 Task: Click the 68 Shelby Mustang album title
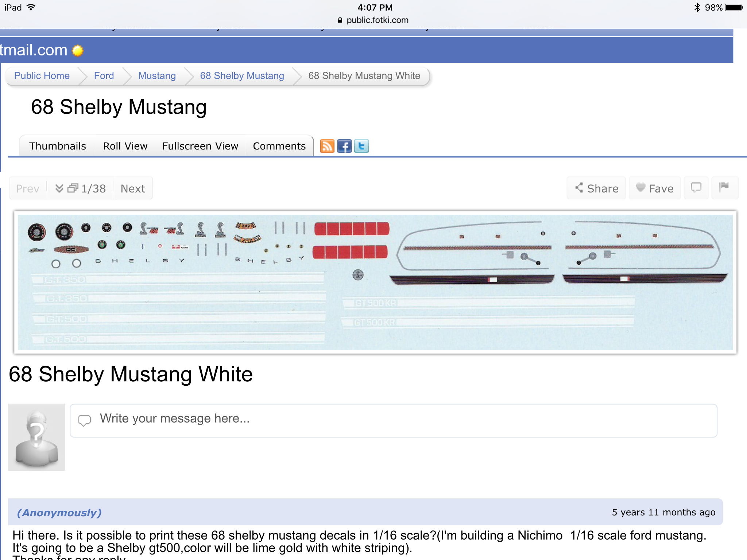tap(119, 107)
